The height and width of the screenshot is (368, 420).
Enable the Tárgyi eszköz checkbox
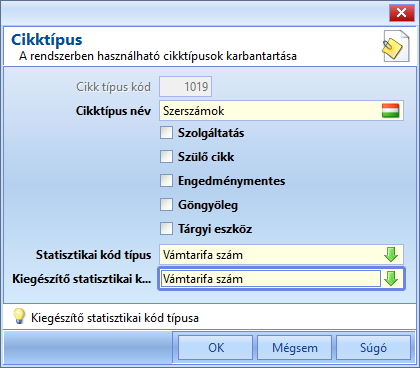pyautogui.click(x=166, y=229)
